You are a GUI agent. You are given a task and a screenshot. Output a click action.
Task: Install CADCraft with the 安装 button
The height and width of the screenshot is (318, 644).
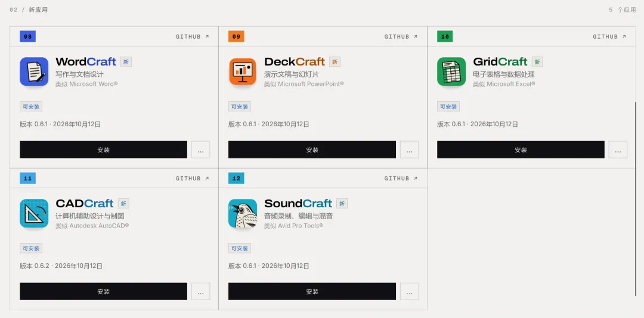pyautogui.click(x=104, y=291)
